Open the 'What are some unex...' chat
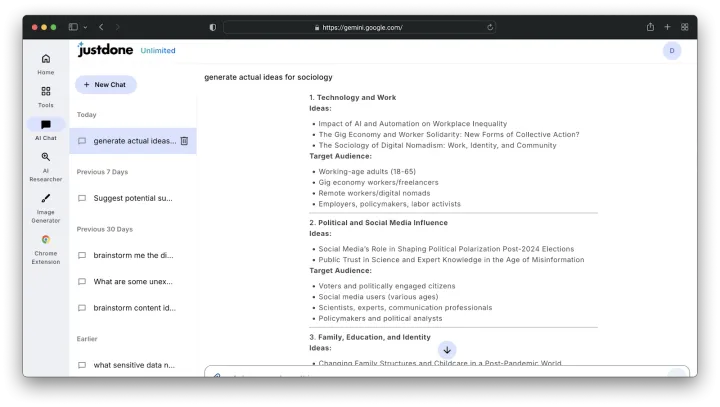 click(133, 282)
